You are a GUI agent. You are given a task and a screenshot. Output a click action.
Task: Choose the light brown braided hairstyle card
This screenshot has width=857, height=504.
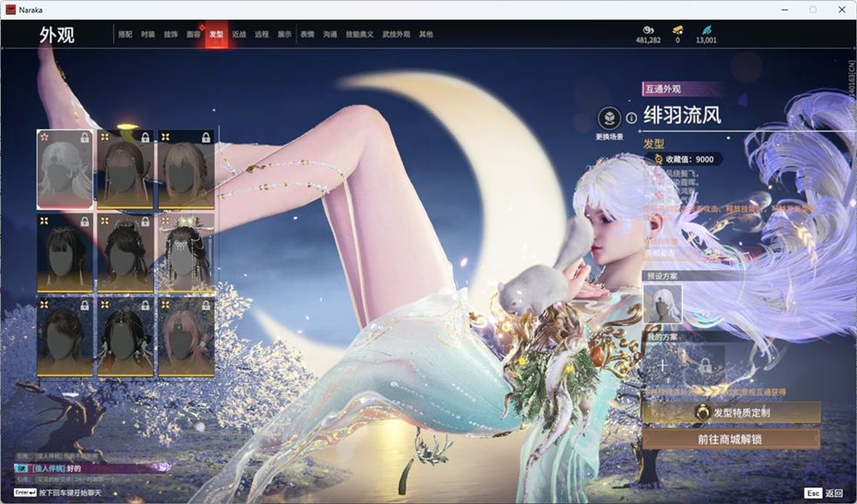click(x=186, y=169)
